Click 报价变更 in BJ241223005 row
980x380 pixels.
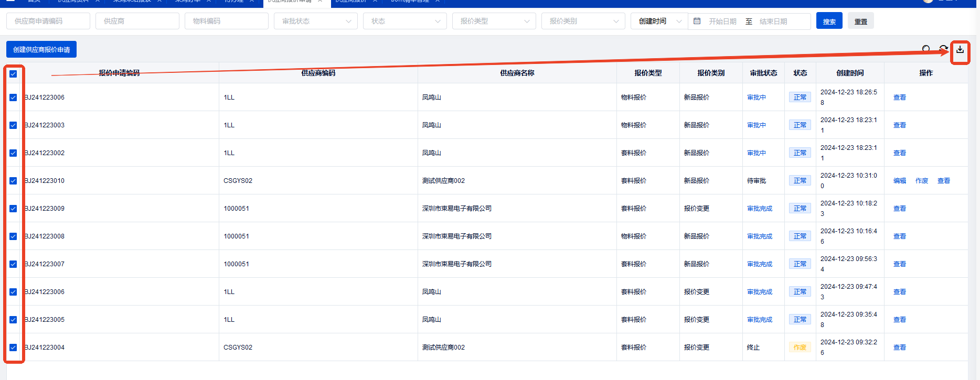697,320
